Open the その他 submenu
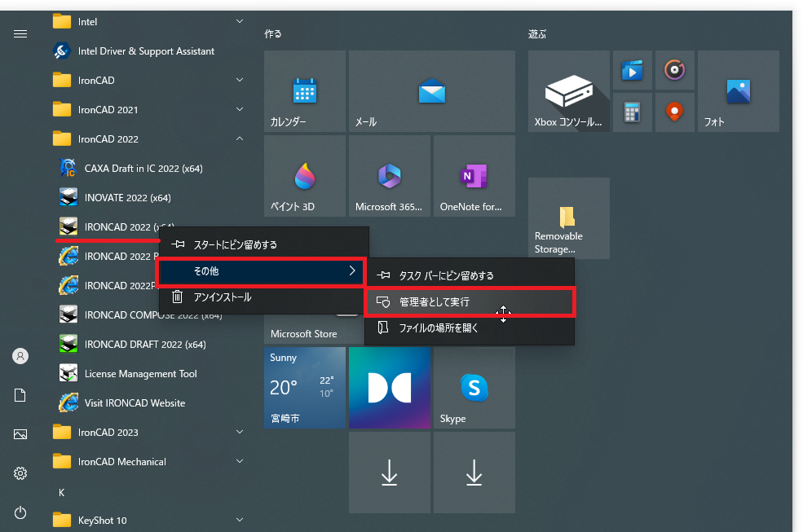803x532 pixels. [x=262, y=271]
